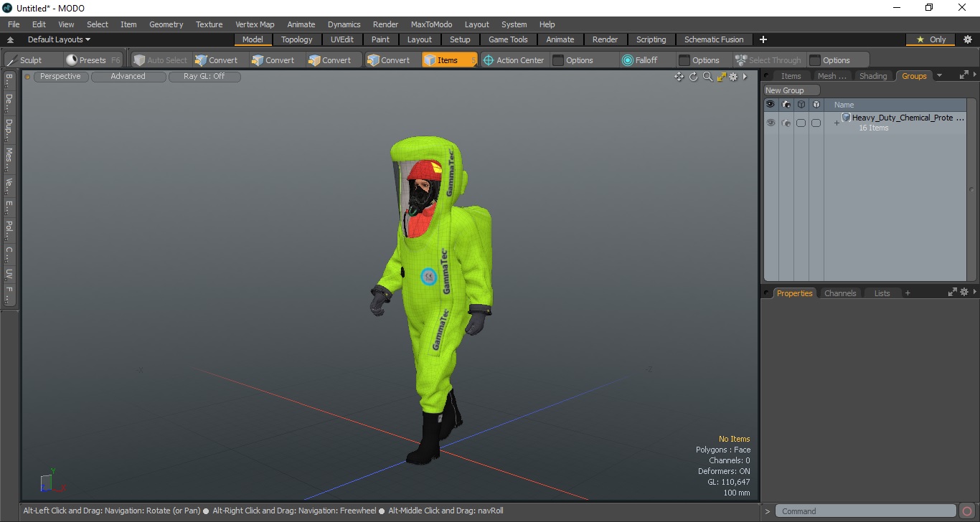Click the command record button

pos(967,511)
